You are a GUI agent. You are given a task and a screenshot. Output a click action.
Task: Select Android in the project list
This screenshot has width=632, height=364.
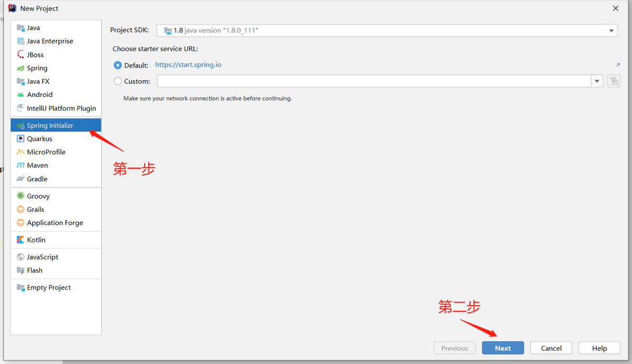point(56,95)
